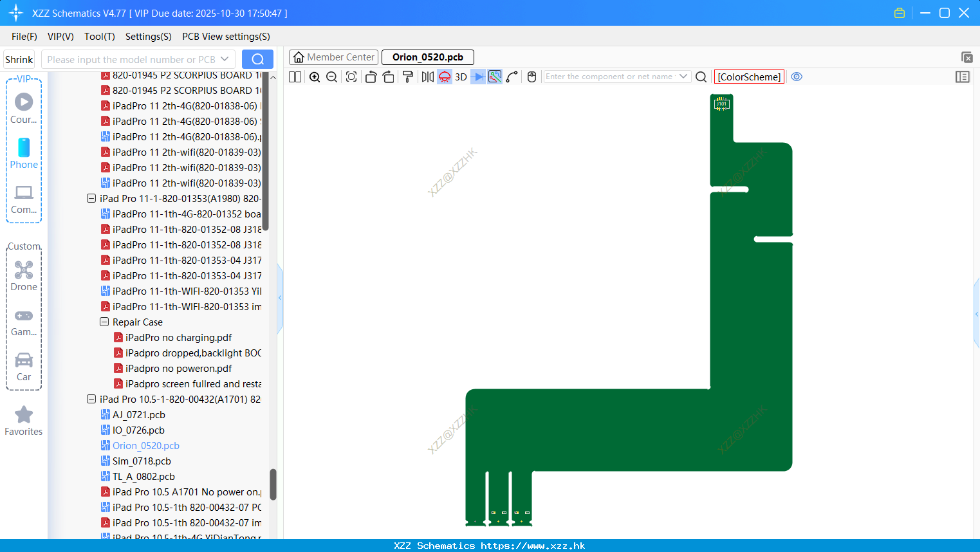Screen dimensions: 980x552
Task: Rotate the board counterclockwise
Action: pos(371,77)
